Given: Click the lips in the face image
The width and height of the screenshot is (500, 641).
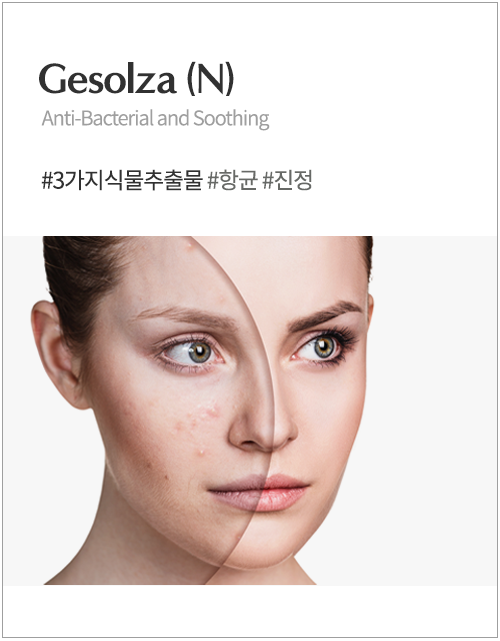Looking at the screenshot, I should pos(258,492).
